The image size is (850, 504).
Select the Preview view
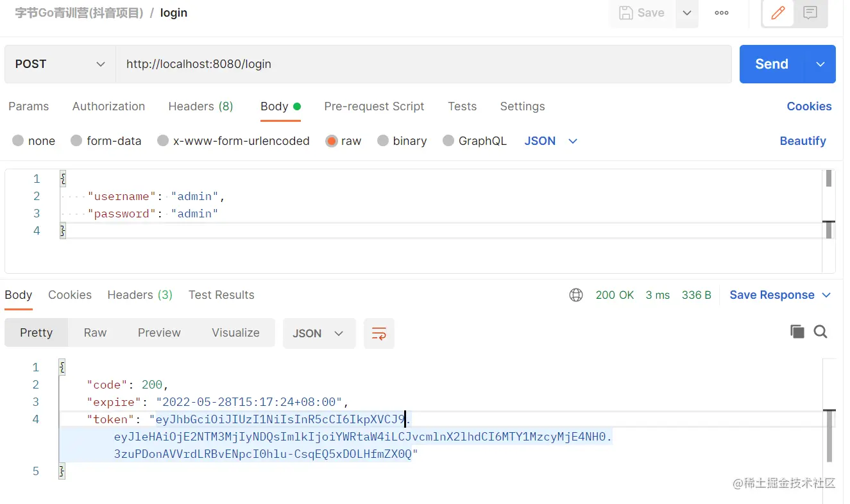159,333
